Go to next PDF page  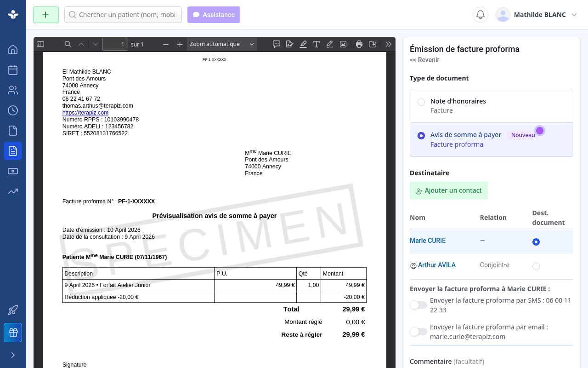point(96,44)
